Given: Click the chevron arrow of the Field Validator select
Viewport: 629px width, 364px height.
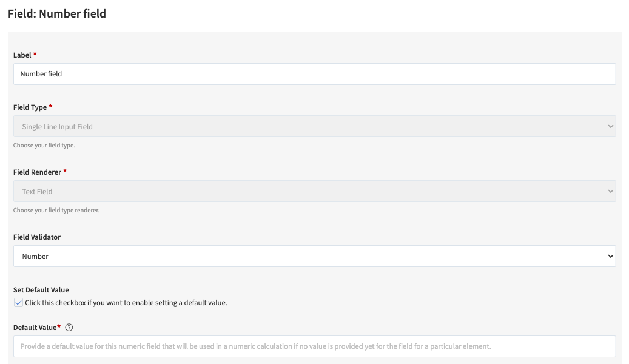Looking at the screenshot, I should click(x=610, y=257).
